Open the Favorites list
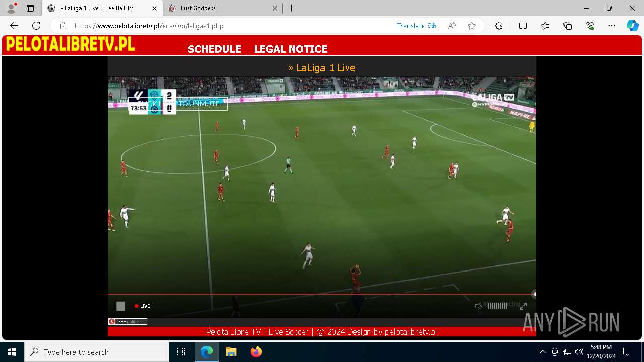644x362 pixels. (x=545, y=26)
